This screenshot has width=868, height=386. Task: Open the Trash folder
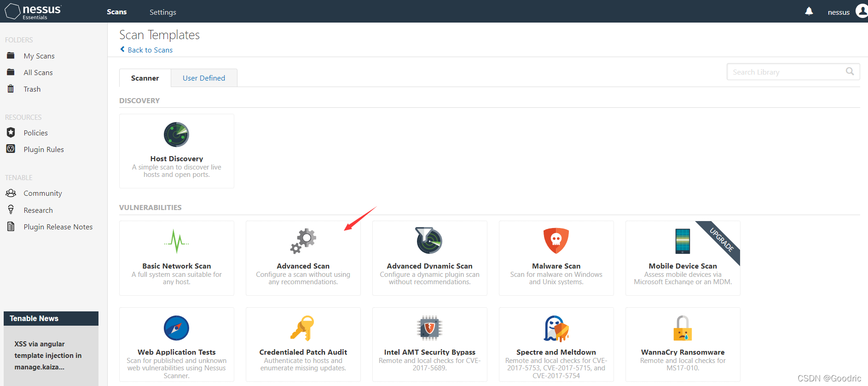tap(32, 89)
